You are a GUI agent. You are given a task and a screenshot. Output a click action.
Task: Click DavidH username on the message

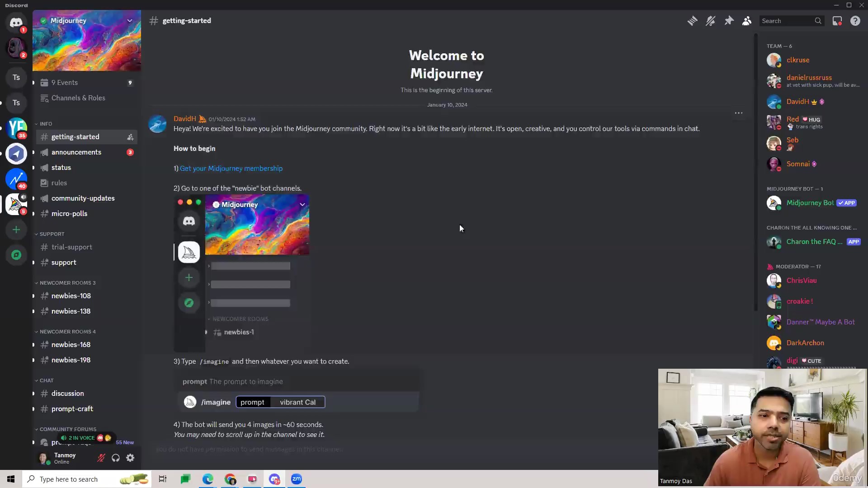click(184, 119)
